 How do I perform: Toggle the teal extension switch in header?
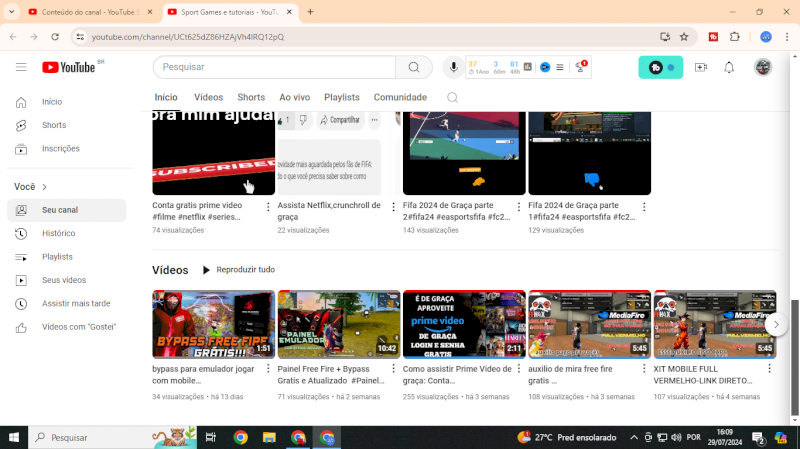click(x=661, y=67)
